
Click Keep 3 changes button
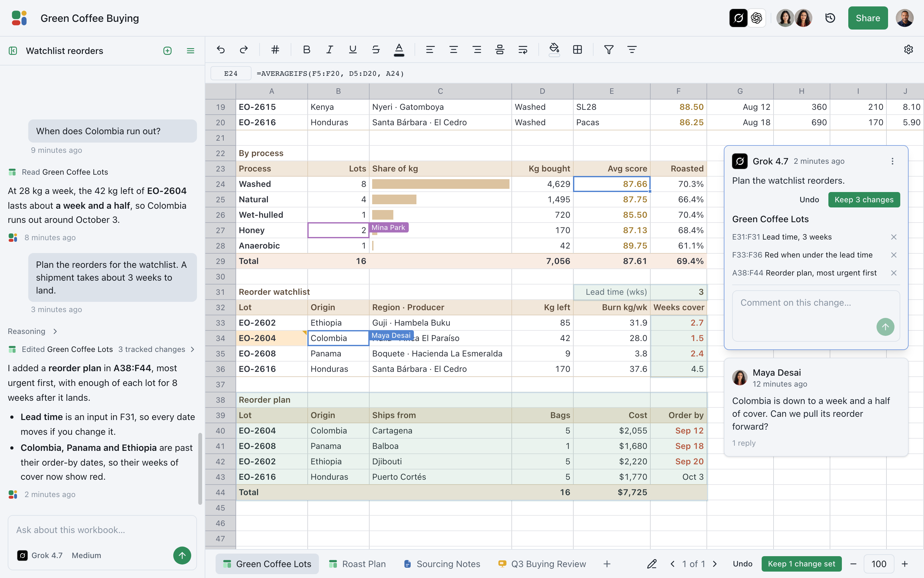pos(864,199)
